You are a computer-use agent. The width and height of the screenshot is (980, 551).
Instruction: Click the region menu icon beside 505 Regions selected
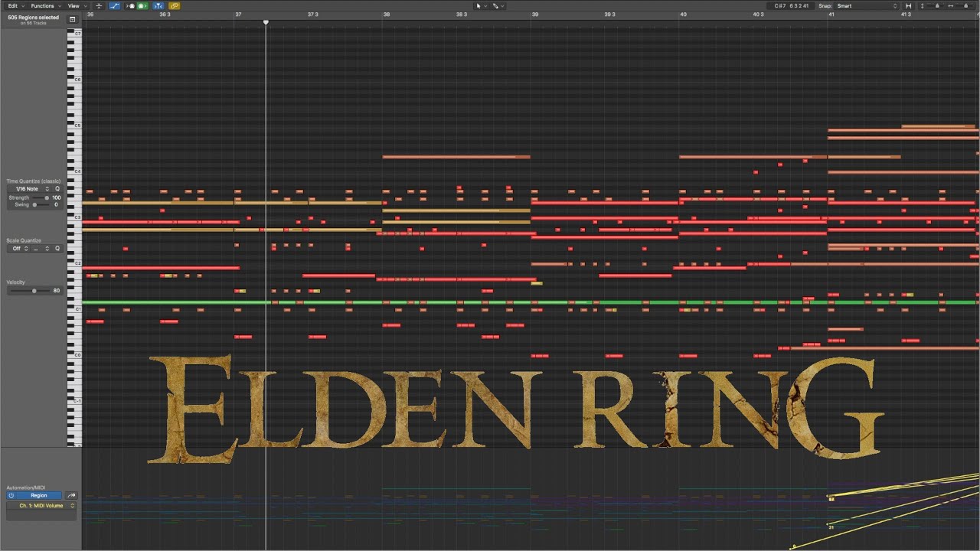pos(72,19)
